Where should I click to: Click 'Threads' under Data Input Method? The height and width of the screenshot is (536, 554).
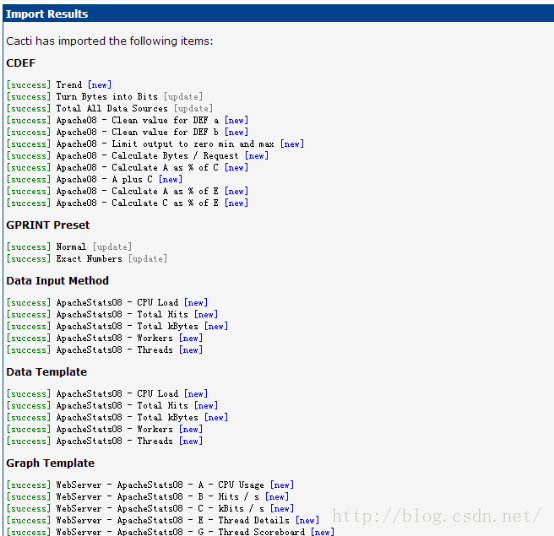[155, 350]
